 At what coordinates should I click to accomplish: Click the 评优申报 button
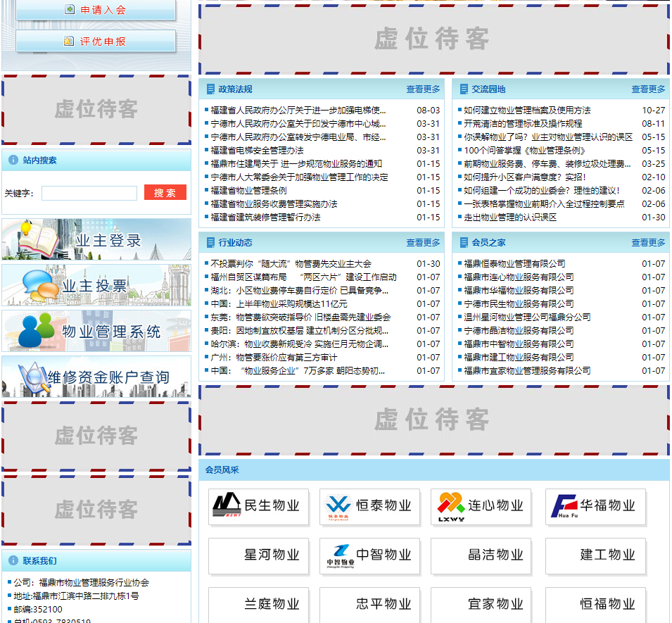[96, 42]
